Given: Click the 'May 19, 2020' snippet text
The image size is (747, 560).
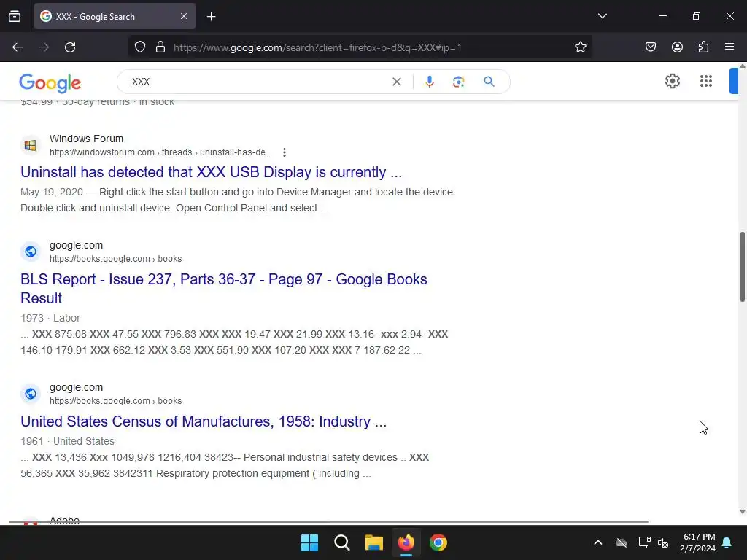Looking at the screenshot, I should tap(52, 192).
